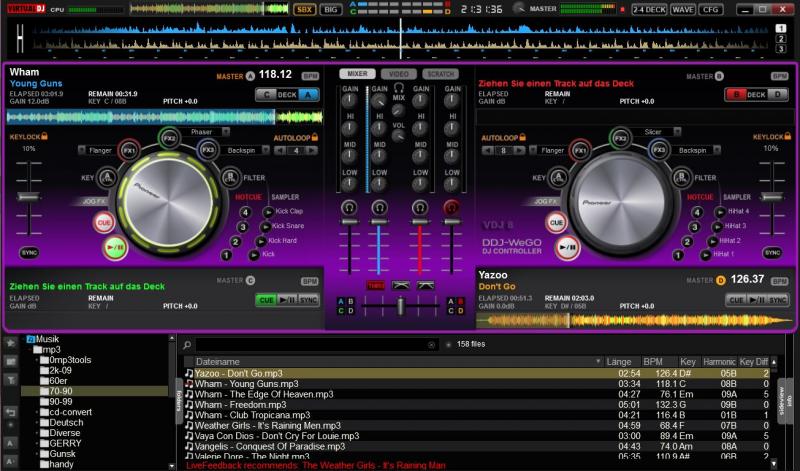Open the CFG configuration settings
This screenshot has height=471, width=800.
(x=711, y=9)
